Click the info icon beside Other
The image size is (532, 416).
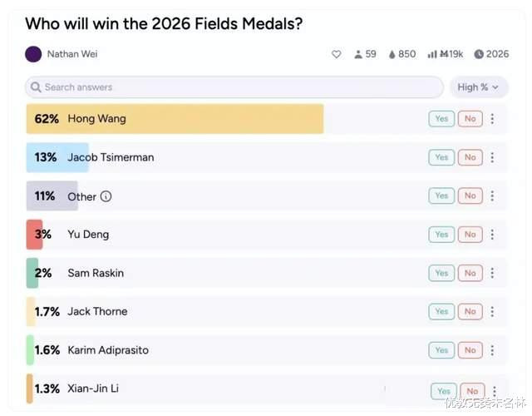click(106, 196)
